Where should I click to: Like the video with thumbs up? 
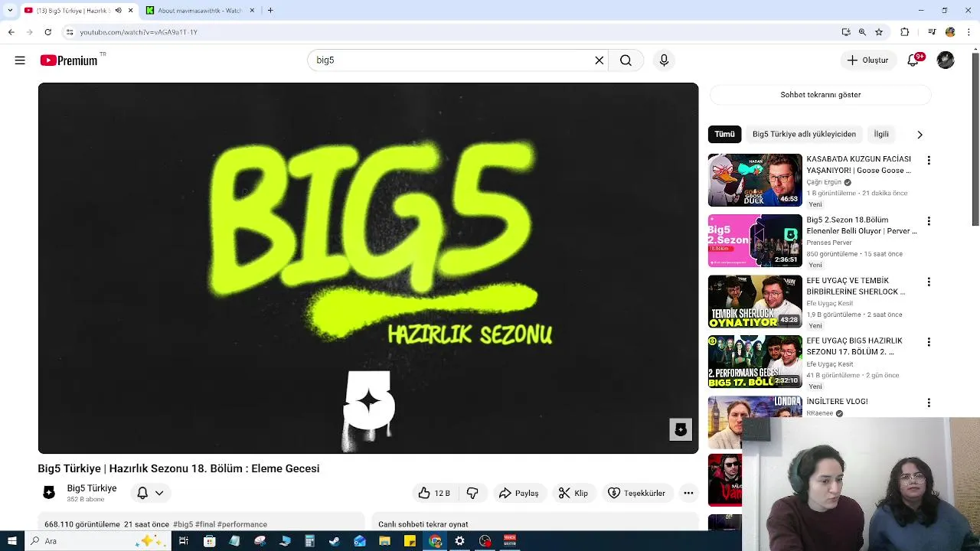click(434, 493)
